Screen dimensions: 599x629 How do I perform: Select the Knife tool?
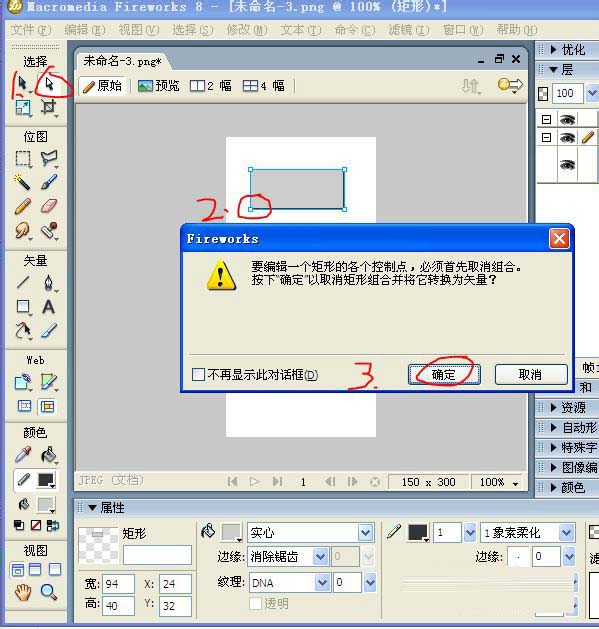click(49, 331)
